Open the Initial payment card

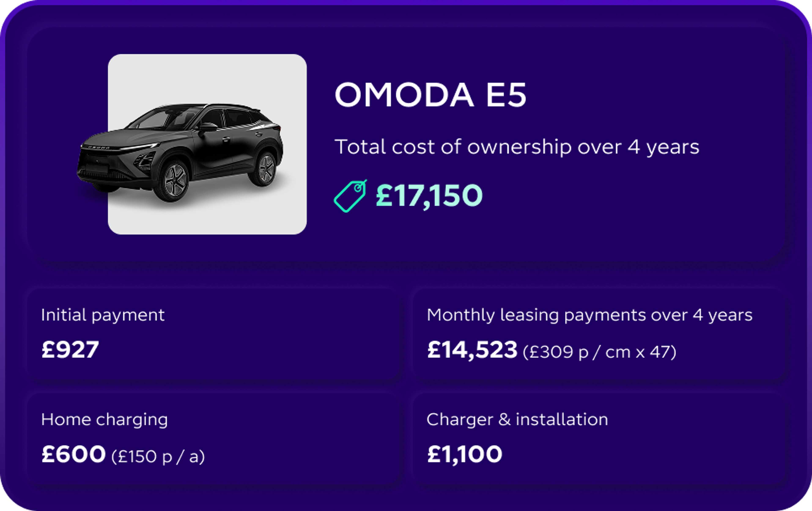[x=213, y=334]
